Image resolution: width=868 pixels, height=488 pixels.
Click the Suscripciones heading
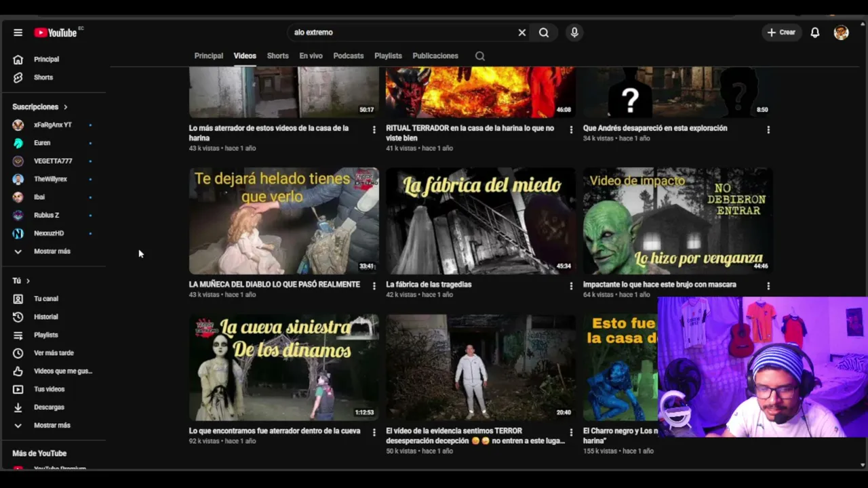tap(35, 107)
